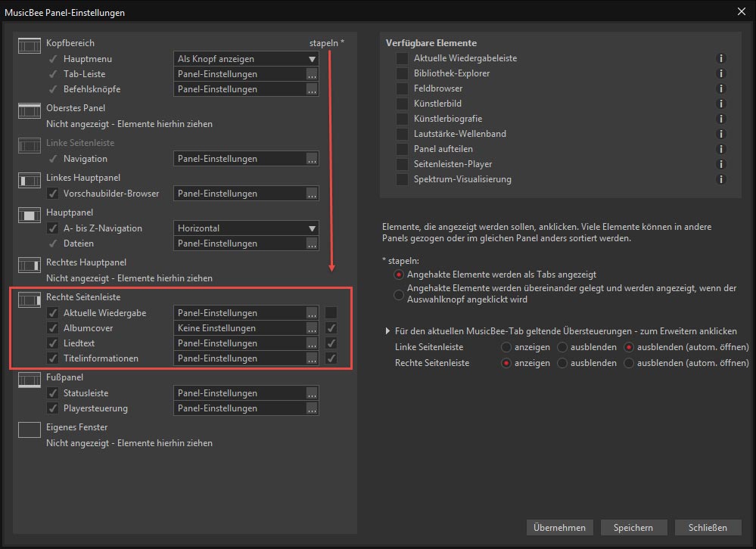The height and width of the screenshot is (549, 756).
Task: Click the Fußpanel layout icon
Action: click(x=30, y=380)
